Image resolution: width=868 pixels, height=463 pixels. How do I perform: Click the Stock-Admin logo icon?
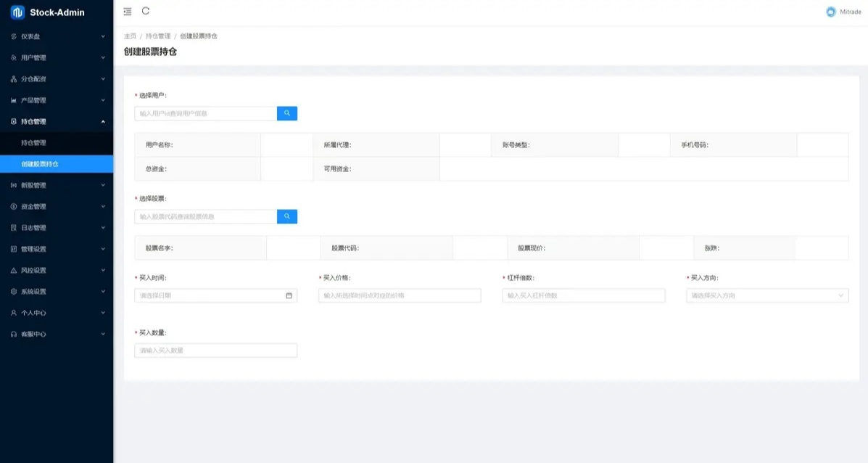pos(16,12)
